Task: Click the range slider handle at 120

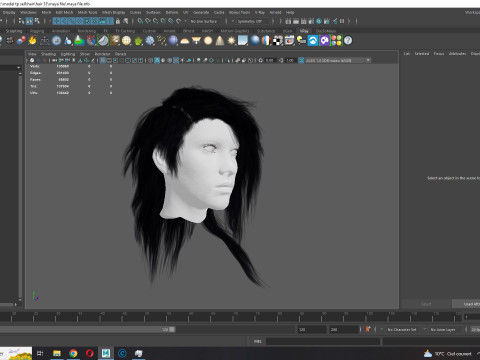Action: pos(172,329)
